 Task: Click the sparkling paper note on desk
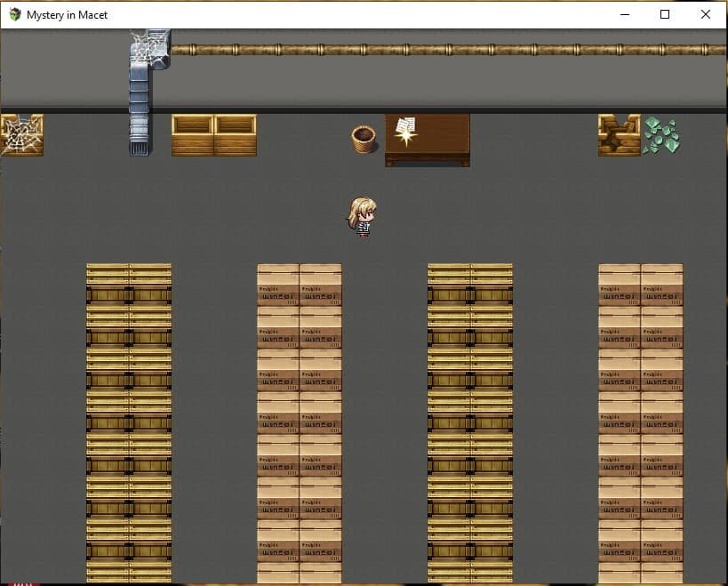point(406,131)
